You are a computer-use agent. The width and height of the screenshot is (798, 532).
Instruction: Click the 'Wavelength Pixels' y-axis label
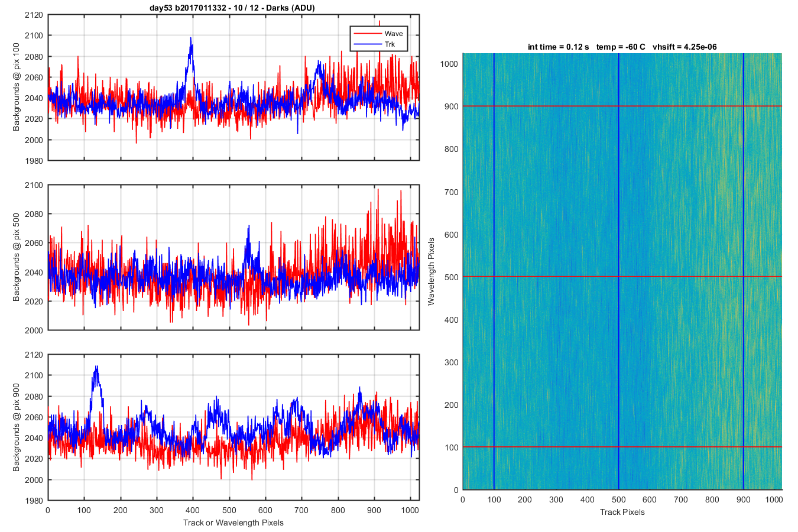[x=431, y=271]
